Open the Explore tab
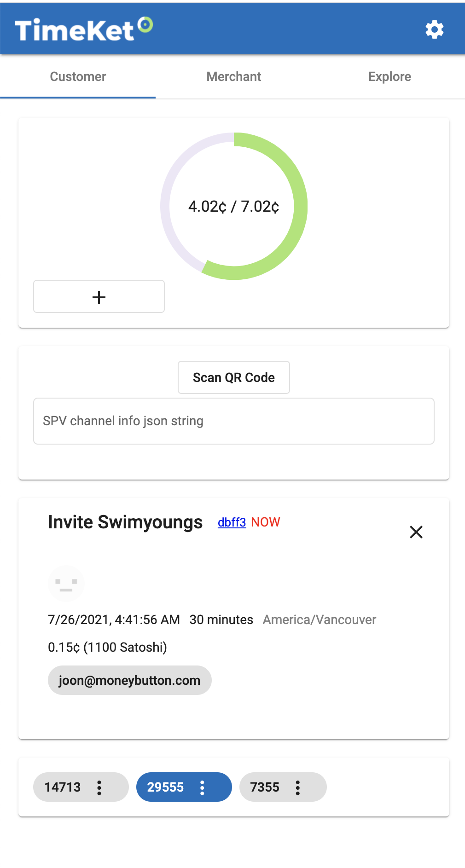 389,76
